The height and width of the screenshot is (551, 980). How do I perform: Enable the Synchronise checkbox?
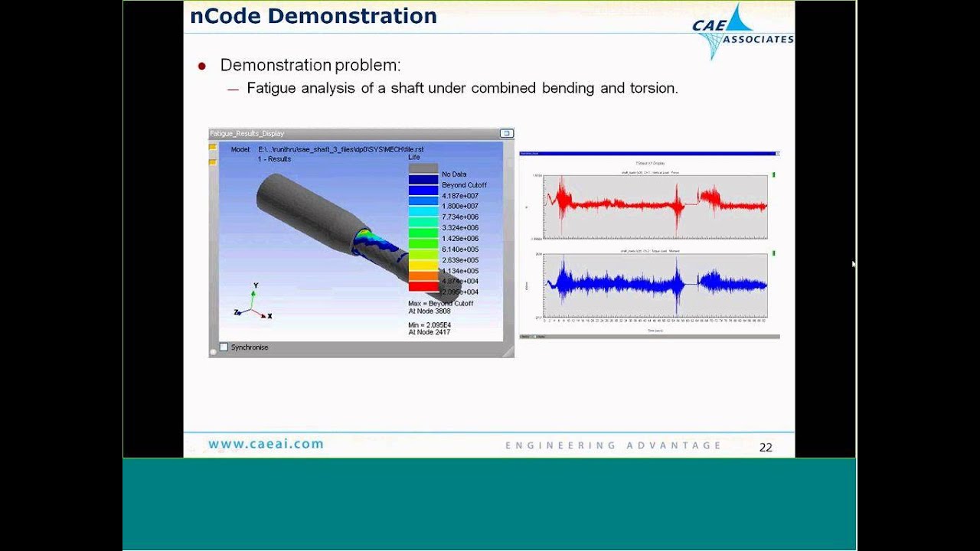(x=224, y=347)
